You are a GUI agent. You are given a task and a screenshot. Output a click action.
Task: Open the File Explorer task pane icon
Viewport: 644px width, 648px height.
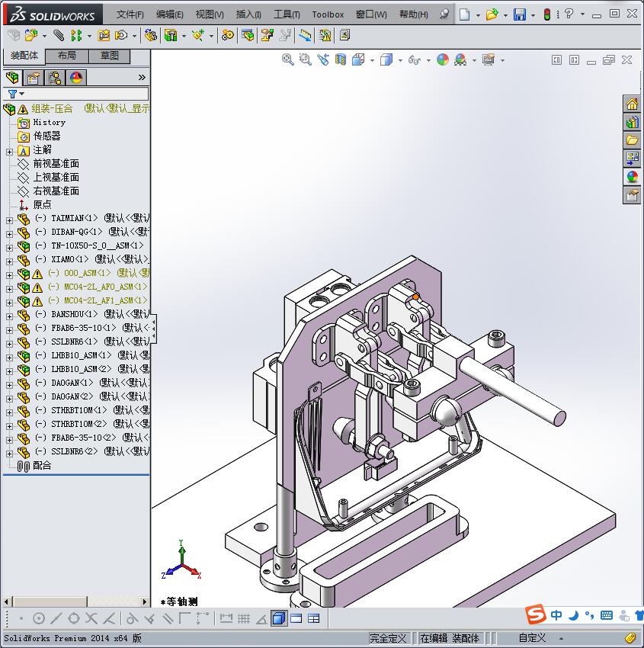pyautogui.click(x=632, y=140)
